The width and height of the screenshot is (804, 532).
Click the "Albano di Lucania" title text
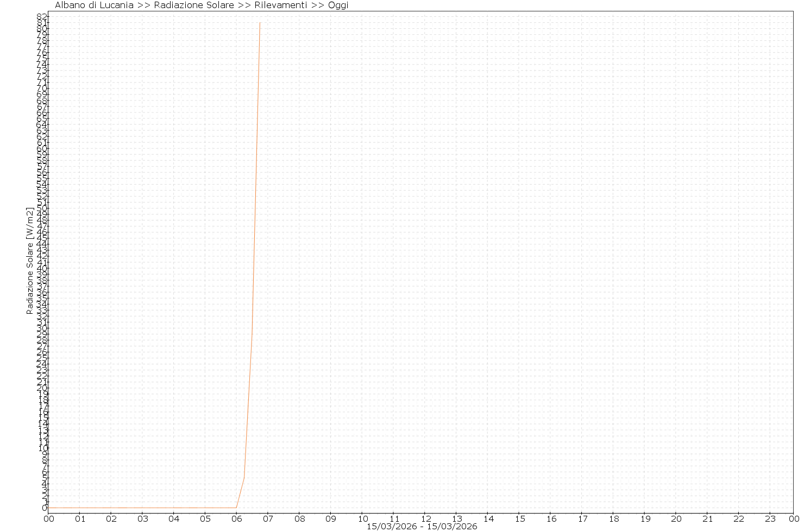tap(93, 5)
